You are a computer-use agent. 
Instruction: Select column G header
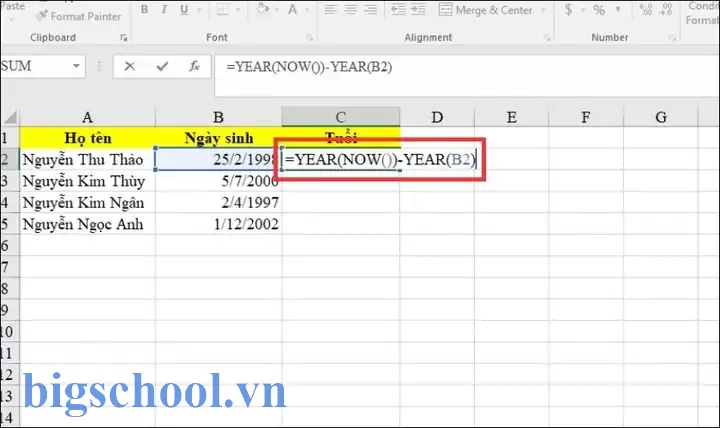point(661,117)
